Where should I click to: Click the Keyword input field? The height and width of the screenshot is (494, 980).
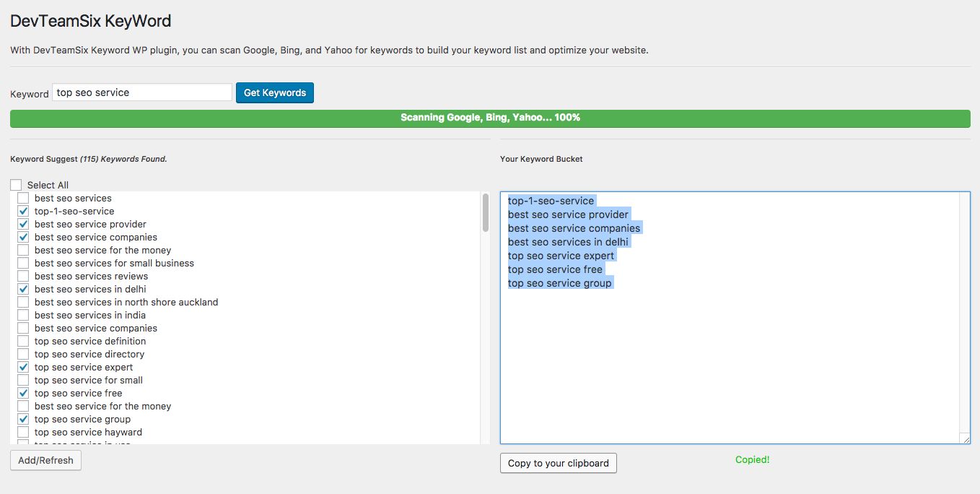click(x=141, y=92)
